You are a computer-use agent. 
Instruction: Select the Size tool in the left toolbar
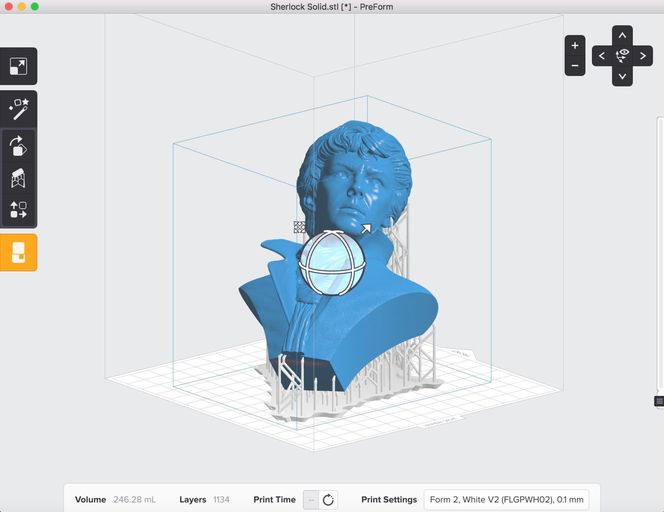pos(18,67)
